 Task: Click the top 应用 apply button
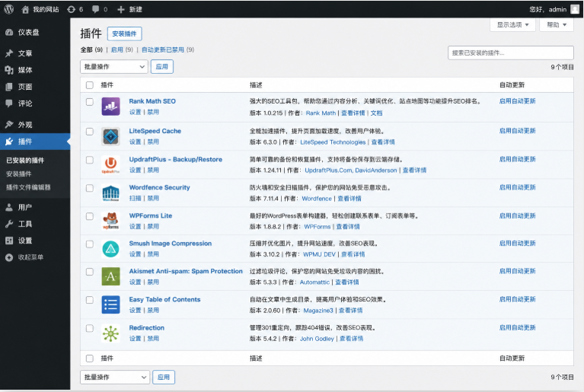(x=162, y=67)
